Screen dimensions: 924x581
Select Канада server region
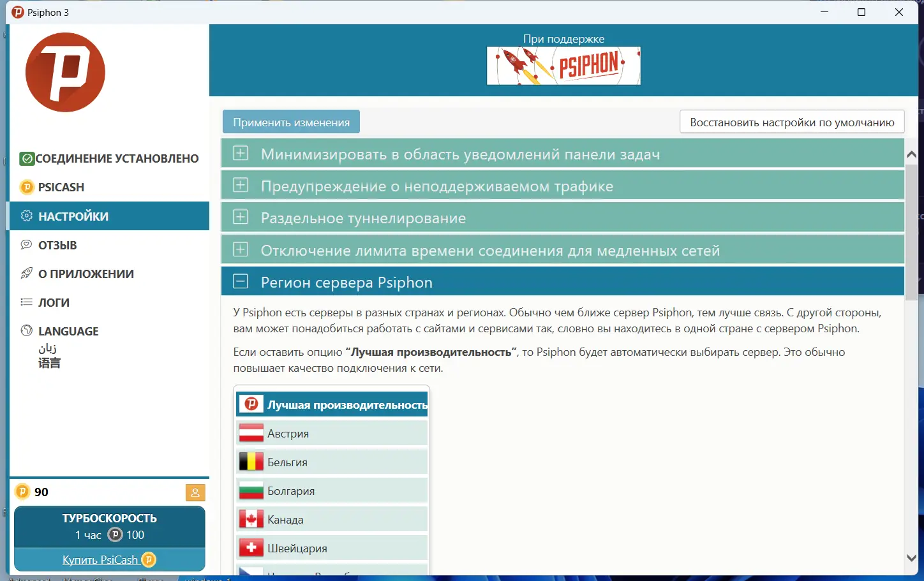tap(332, 519)
